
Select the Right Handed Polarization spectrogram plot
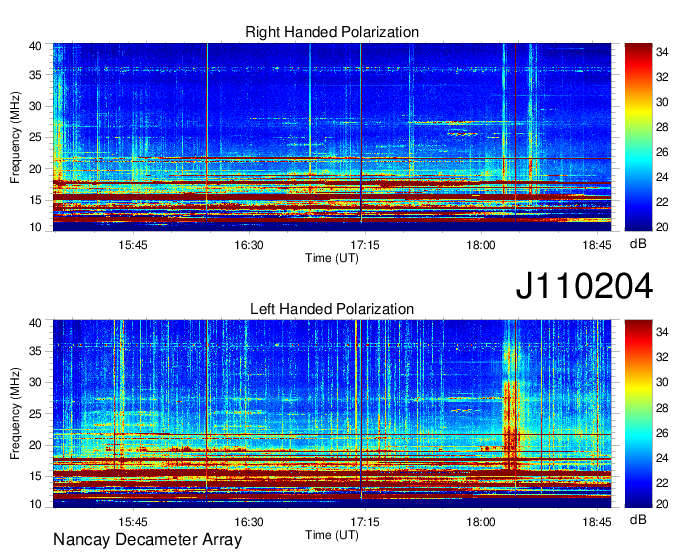coord(332,137)
